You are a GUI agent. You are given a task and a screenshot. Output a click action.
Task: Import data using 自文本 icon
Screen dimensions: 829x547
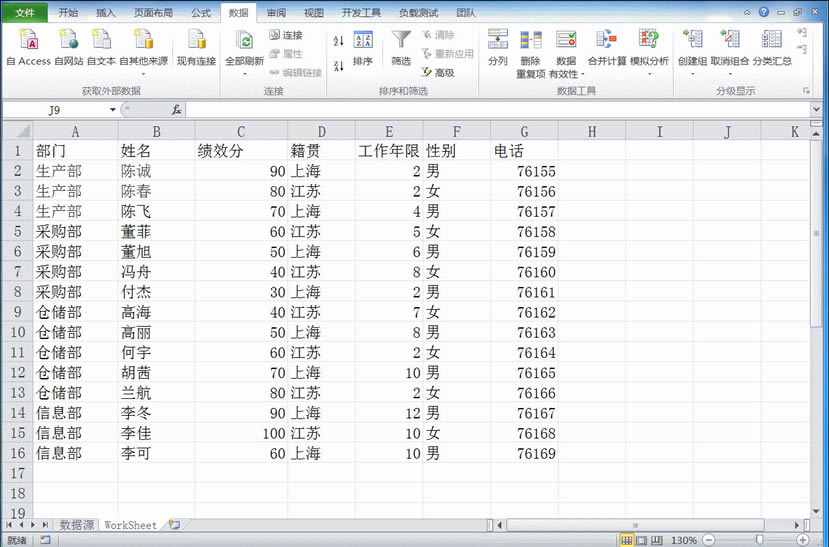102,48
